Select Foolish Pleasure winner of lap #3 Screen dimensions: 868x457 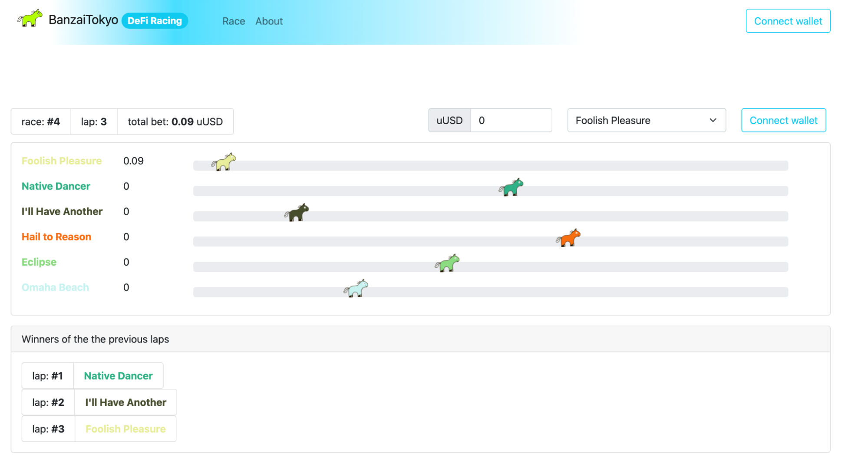pos(125,429)
